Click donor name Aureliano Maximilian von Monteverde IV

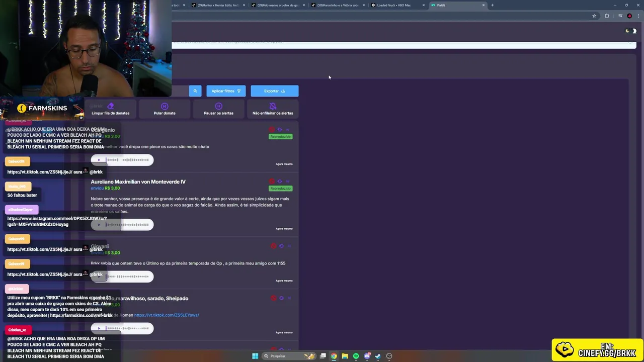pyautogui.click(x=138, y=182)
